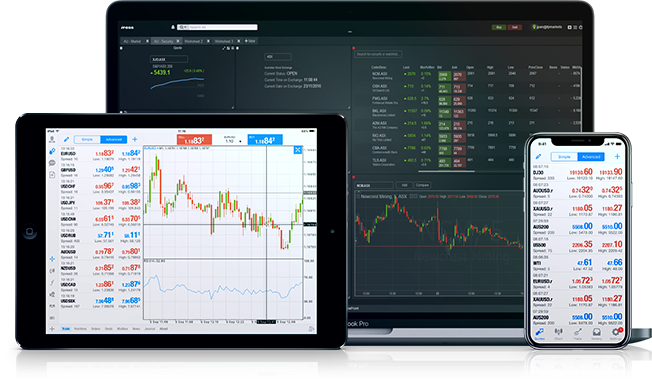Image resolution: width=652 pixels, height=383 pixels.
Task: Select the FMG.ASX row in laptop watchlist
Action: tap(468, 100)
